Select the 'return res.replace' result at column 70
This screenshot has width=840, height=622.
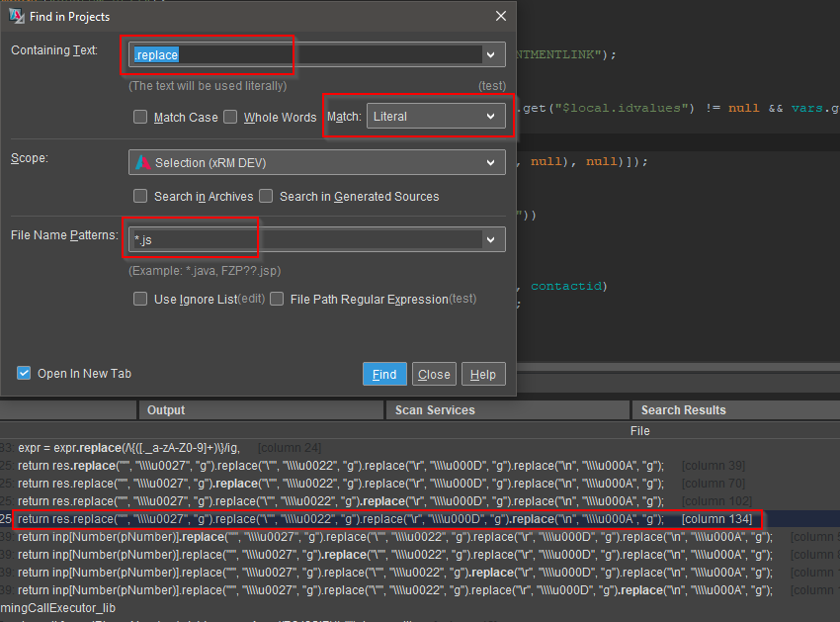420,484
